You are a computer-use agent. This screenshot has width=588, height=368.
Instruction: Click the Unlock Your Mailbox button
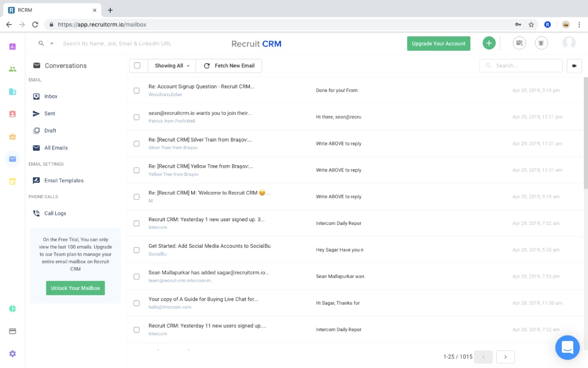(x=75, y=288)
